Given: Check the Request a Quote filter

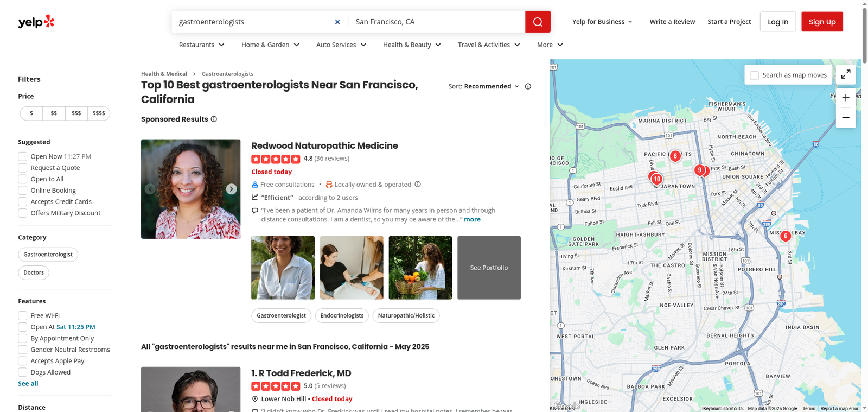Looking at the screenshot, I should pyautogui.click(x=23, y=168).
